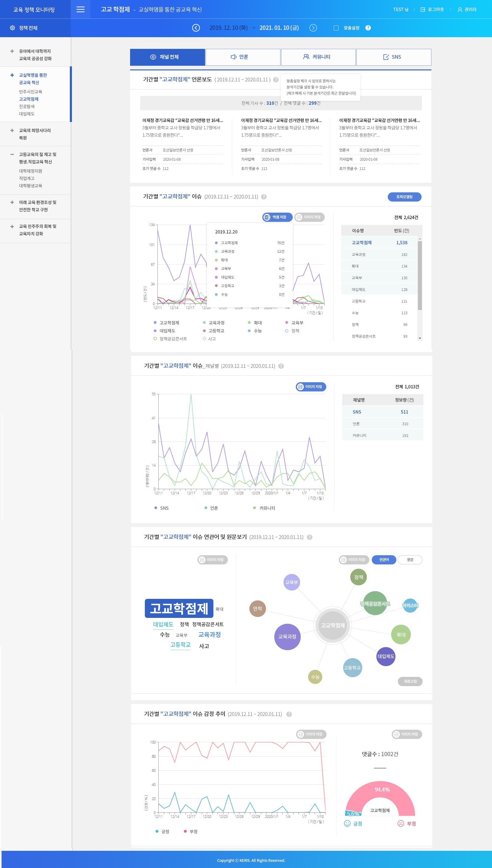Expand 교육 민주주의 회복 및 교육자치 강화
Viewport: 492px width, 868px height.
(12, 226)
